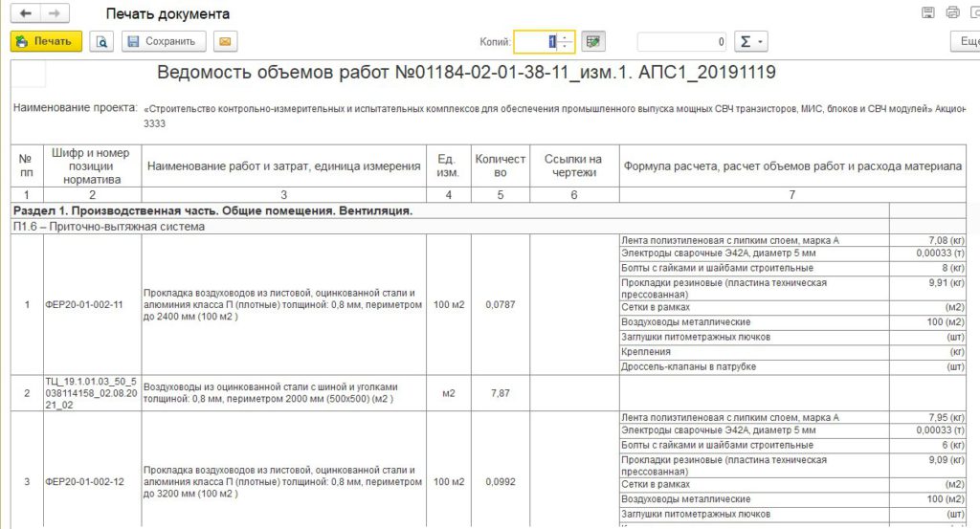Click the quantity cell 7,87

(500, 393)
